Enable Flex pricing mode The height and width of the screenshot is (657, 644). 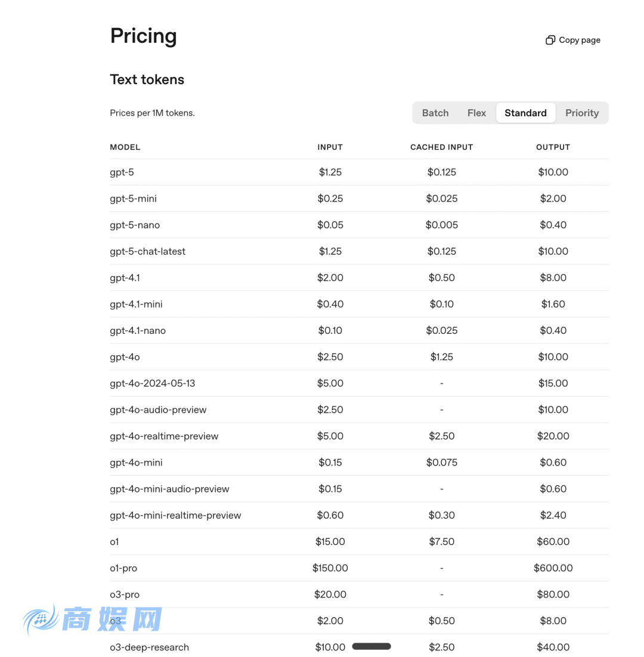click(x=476, y=113)
